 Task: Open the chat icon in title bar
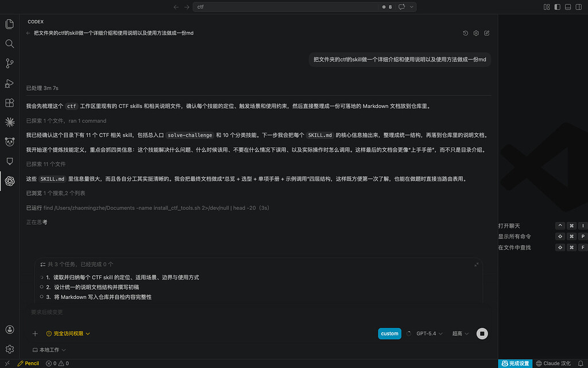click(401, 7)
